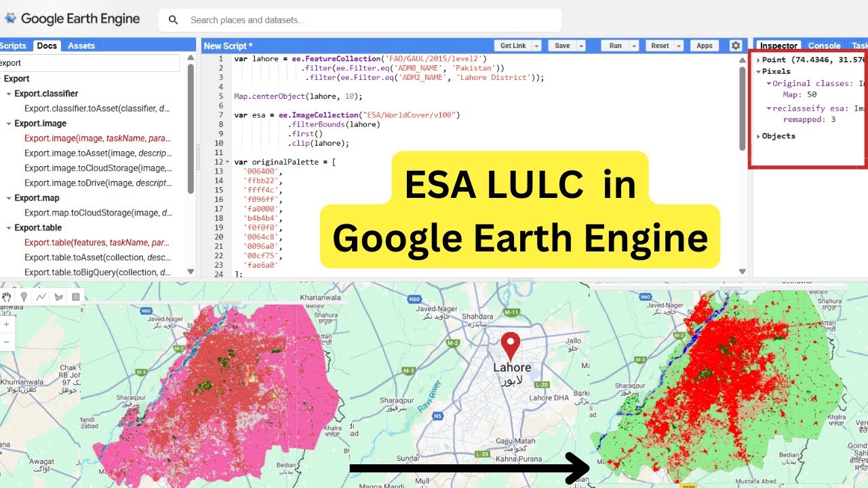
Task: Open the Save dropdown arrow
Action: click(x=581, y=45)
